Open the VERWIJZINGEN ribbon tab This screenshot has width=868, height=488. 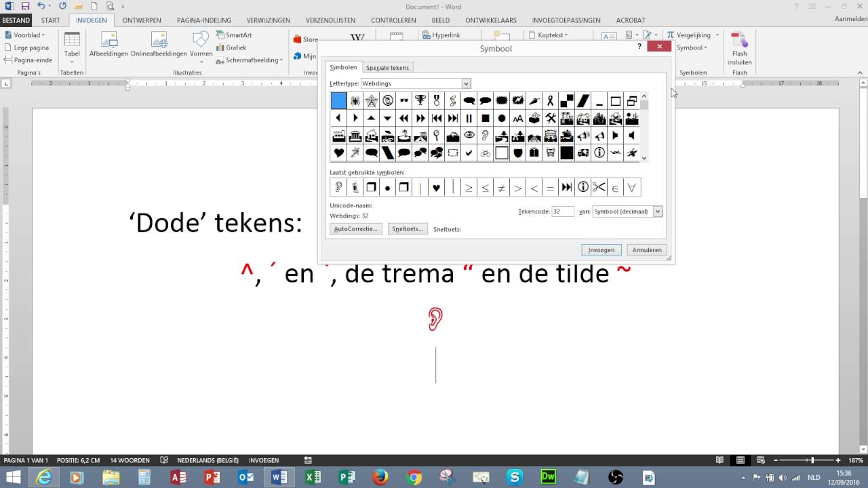tap(269, 20)
